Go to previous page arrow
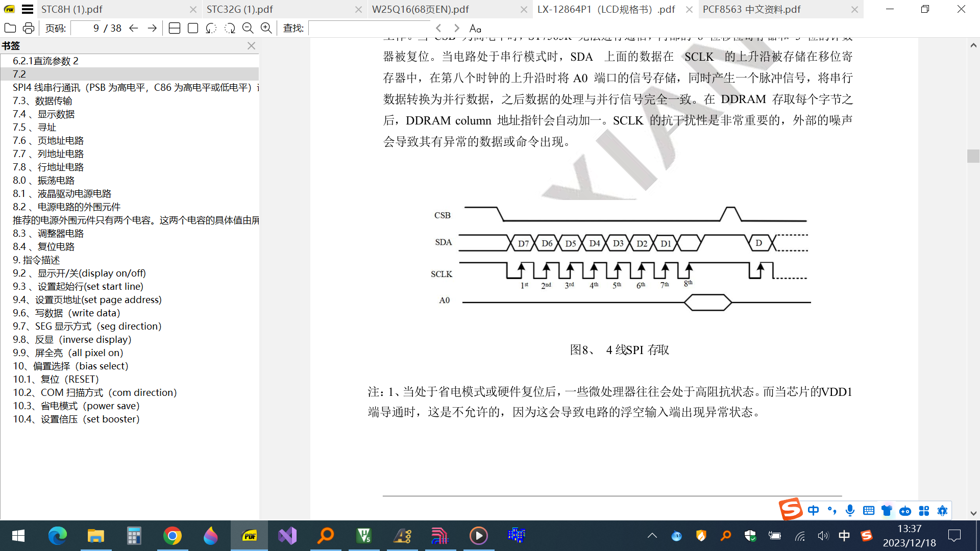Image resolution: width=980 pixels, height=551 pixels. pyautogui.click(x=134, y=28)
